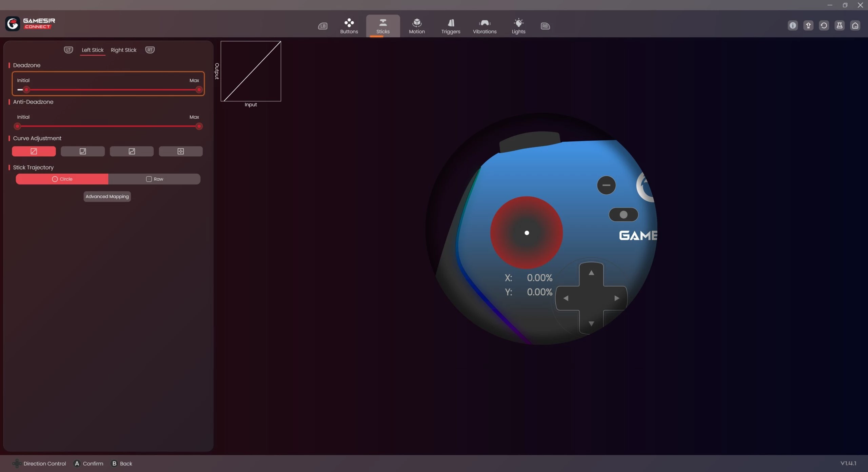Switch to the Right Stick settings

123,50
